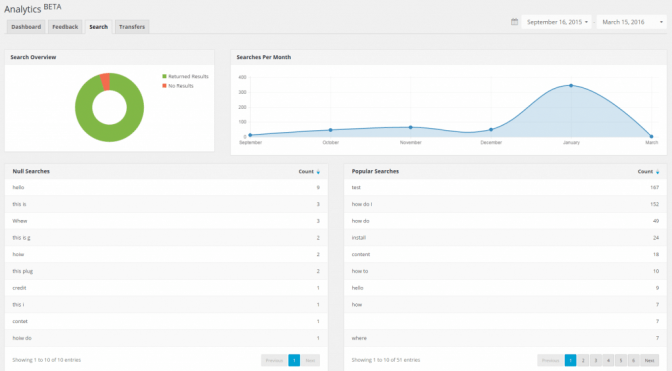Open the September 16, 2015 start date dropdown
Image resolution: width=672 pixels, height=371 pixels.
click(557, 22)
